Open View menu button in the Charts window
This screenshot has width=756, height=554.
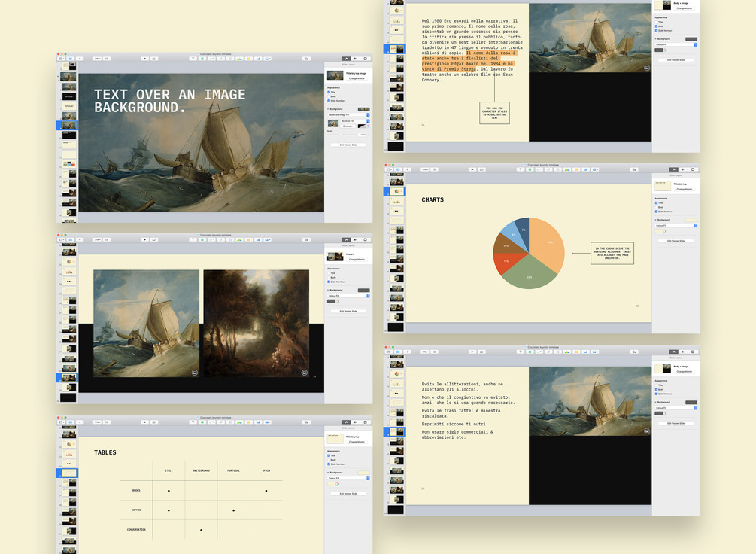(x=389, y=169)
